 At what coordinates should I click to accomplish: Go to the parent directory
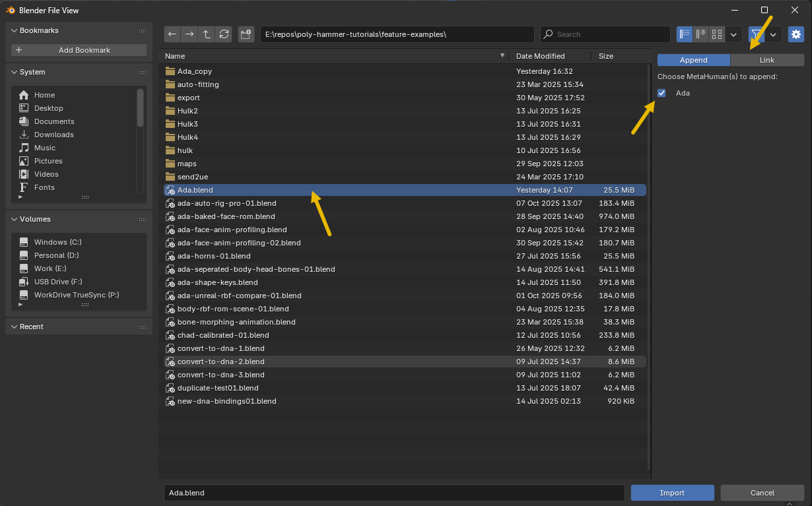[207, 34]
